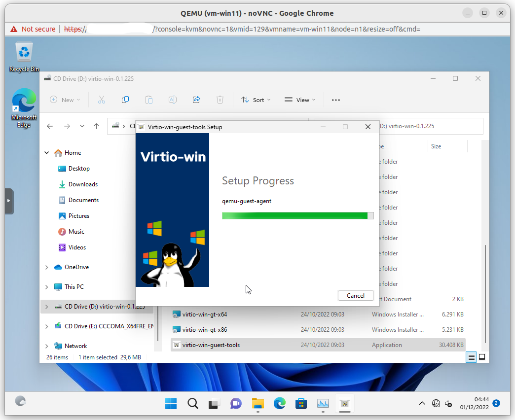The image size is (515, 420).
Task: Minimize the Virtio-win setup dialog
Action: pyautogui.click(x=323, y=127)
